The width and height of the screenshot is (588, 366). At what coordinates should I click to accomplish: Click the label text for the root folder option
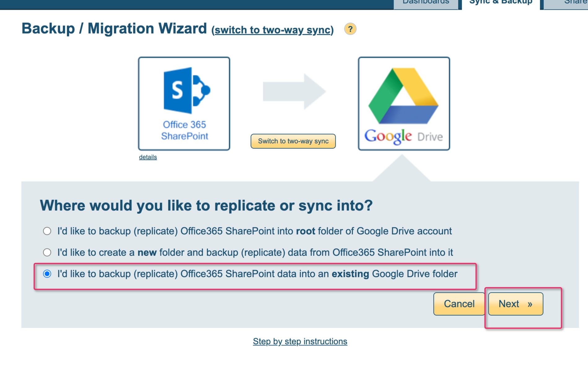(254, 231)
